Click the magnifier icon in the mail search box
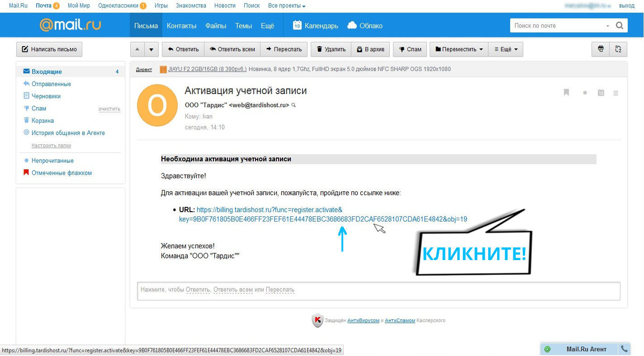The width and height of the screenshot is (644, 356). click(620, 26)
